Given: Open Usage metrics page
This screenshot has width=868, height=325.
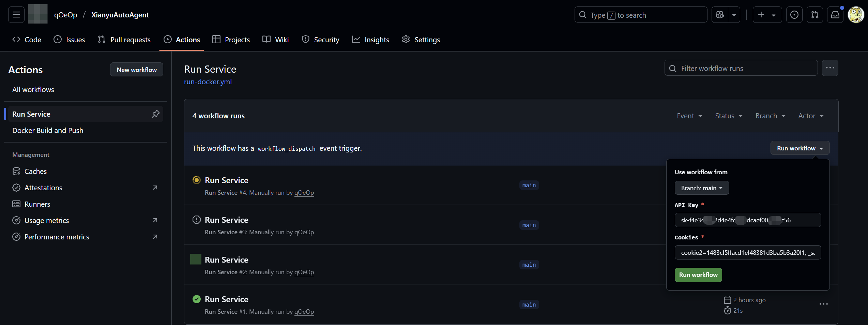Looking at the screenshot, I should [47, 220].
